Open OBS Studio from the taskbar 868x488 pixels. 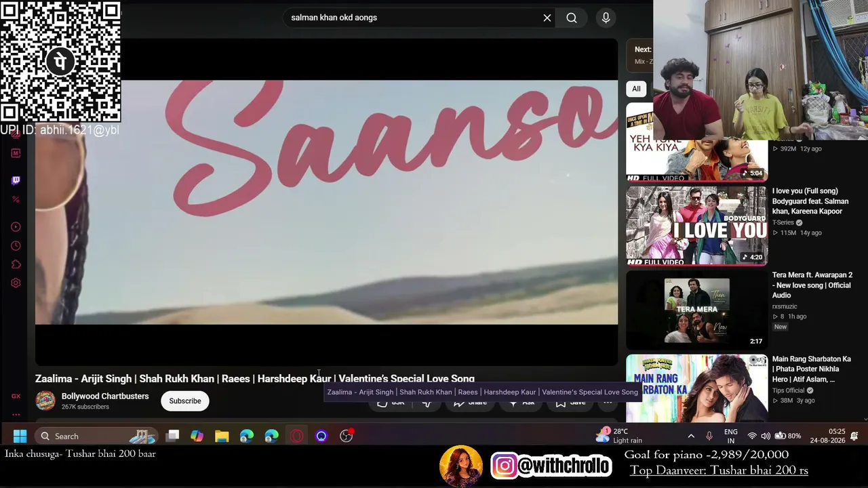347,436
